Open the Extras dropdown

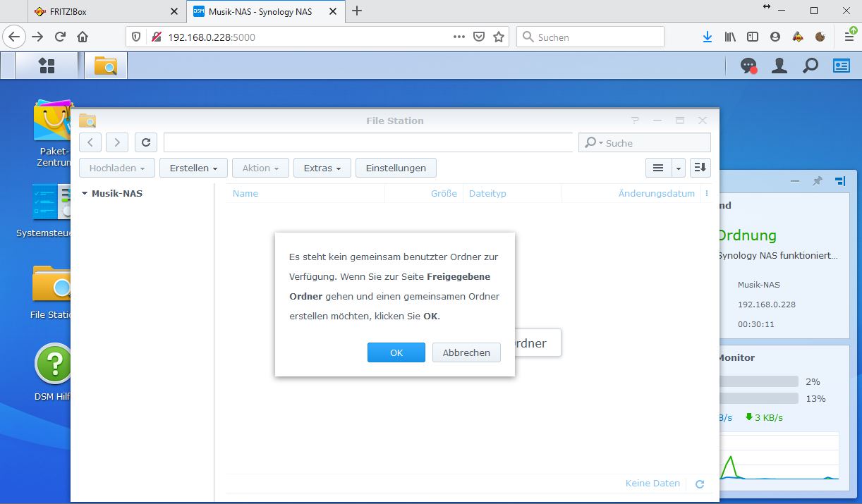(322, 168)
